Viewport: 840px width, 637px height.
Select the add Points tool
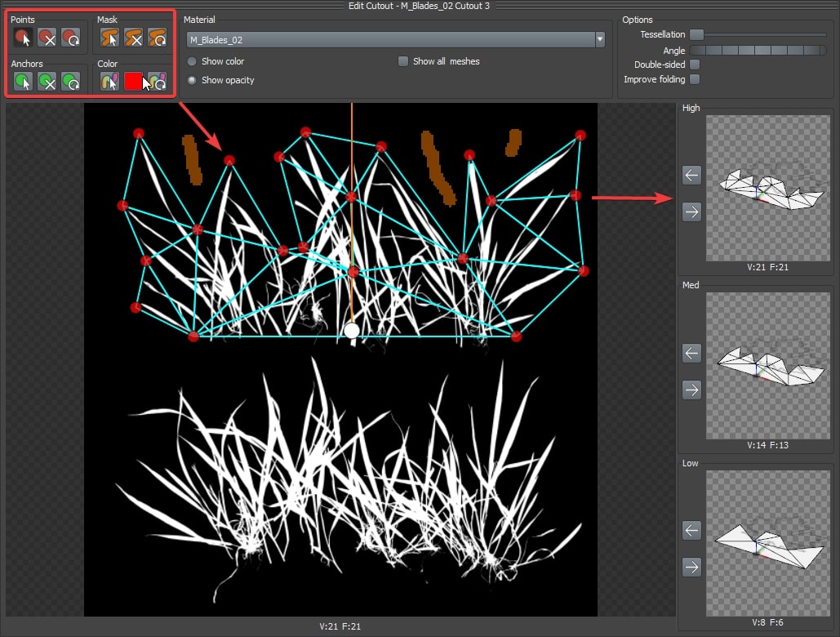[24, 38]
